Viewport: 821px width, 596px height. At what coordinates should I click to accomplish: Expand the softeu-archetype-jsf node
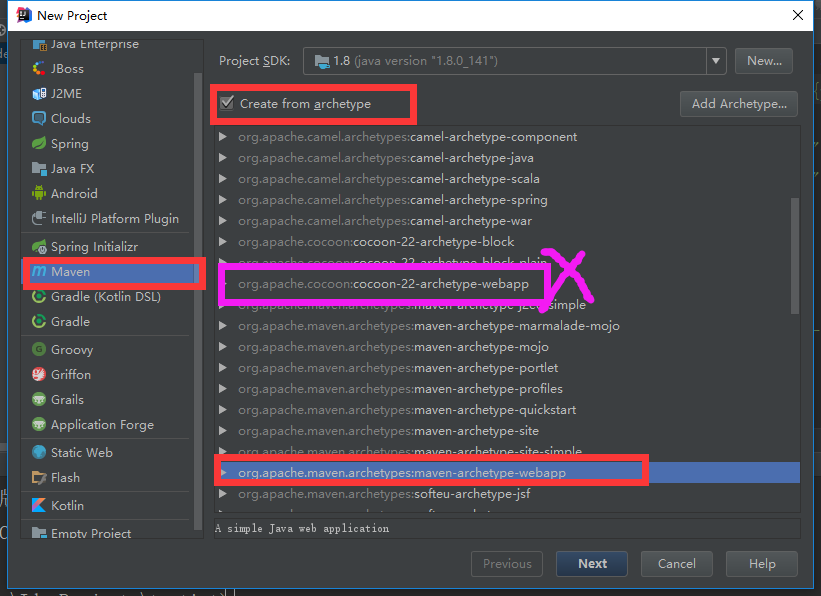point(223,493)
